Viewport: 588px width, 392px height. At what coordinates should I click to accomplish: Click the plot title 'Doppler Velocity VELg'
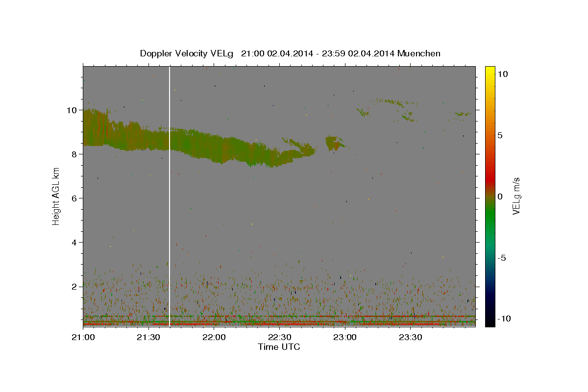click(x=187, y=53)
